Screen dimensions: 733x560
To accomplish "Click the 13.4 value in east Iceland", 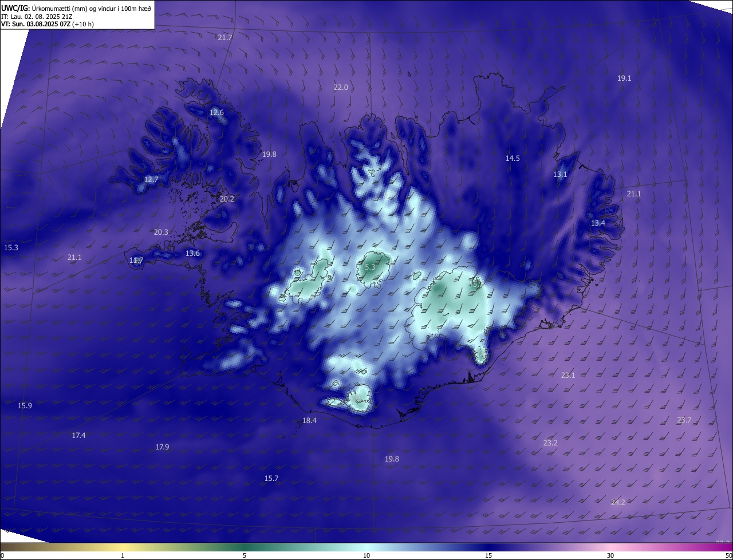I will tap(598, 223).
